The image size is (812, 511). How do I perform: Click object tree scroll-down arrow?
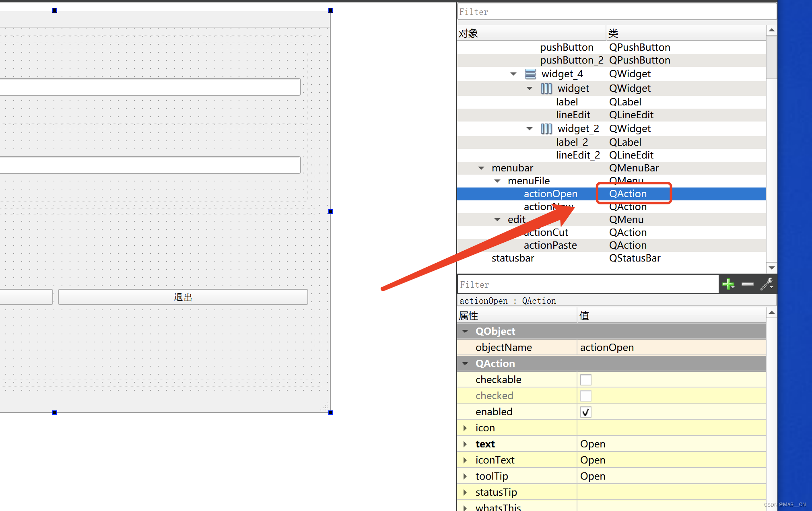coord(771,268)
